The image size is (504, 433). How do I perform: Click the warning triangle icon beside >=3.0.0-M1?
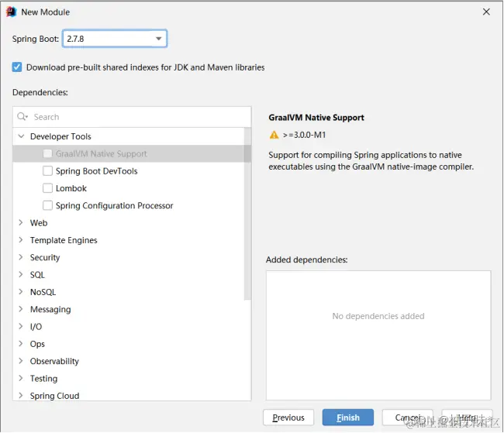274,135
